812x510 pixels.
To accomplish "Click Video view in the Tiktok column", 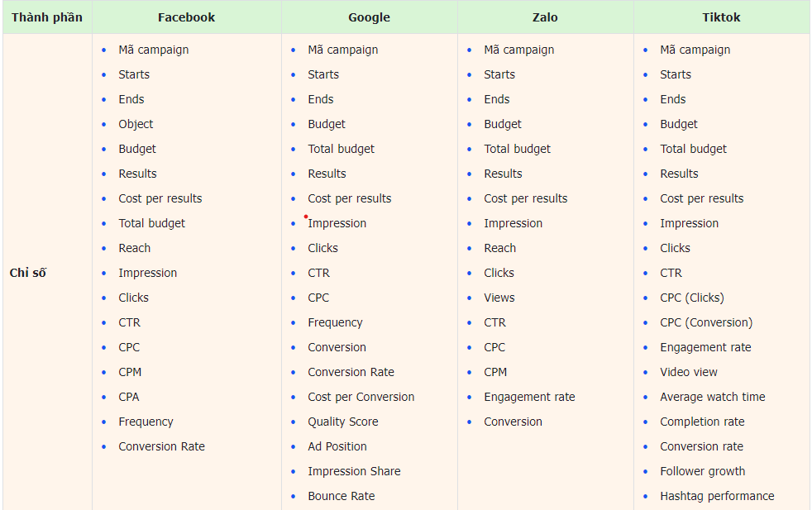I will (x=689, y=372).
